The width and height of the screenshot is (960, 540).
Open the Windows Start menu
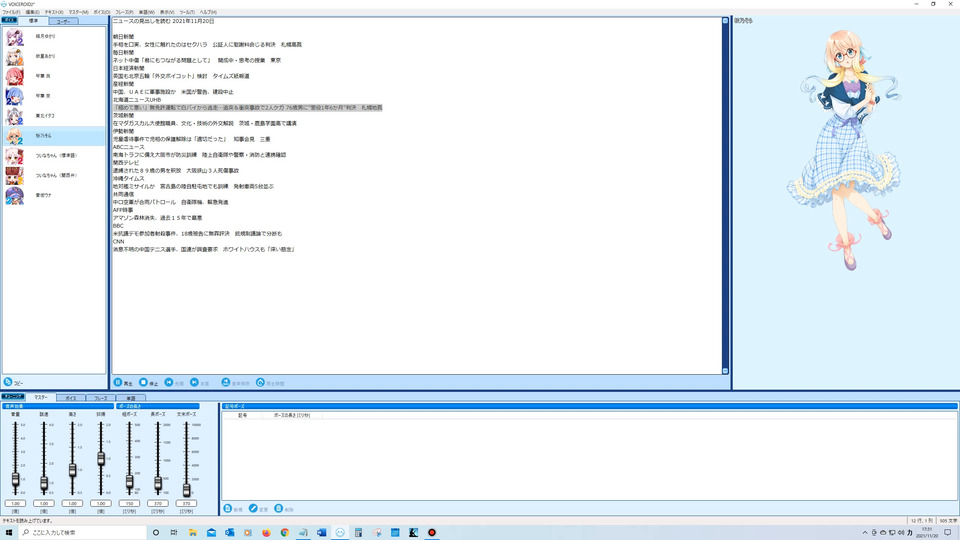pos(9,533)
